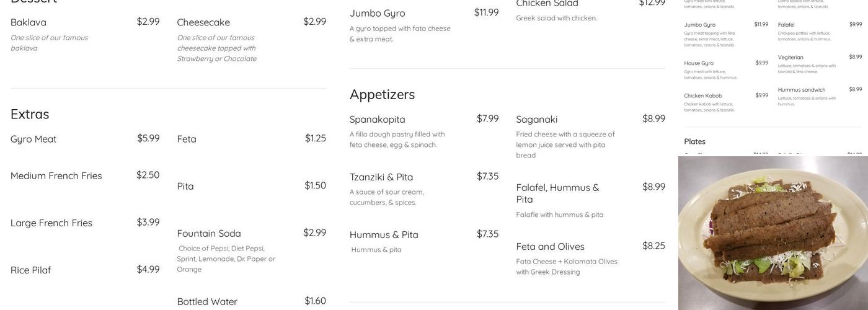This screenshot has height=310, width=868.
Task: Select the Fountain Soda item
Action: tap(209, 233)
